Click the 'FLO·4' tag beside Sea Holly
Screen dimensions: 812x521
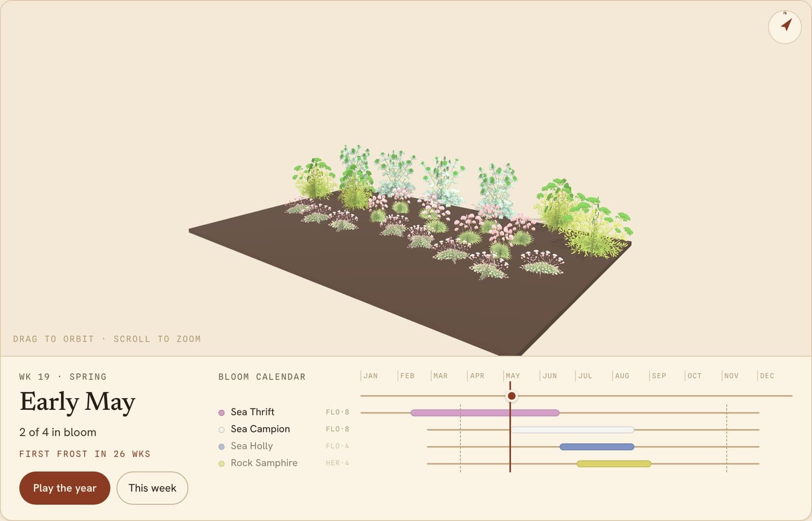pyautogui.click(x=337, y=446)
